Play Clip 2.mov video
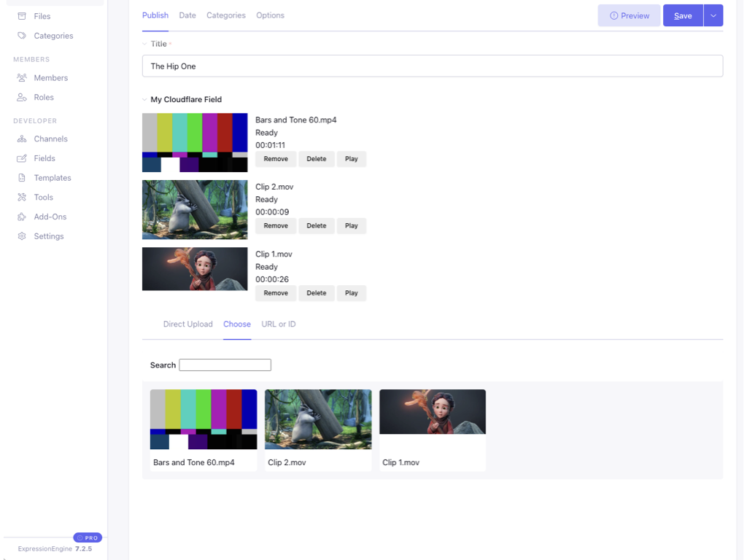This screenshot has width=747, height=560. pos(351,226)
